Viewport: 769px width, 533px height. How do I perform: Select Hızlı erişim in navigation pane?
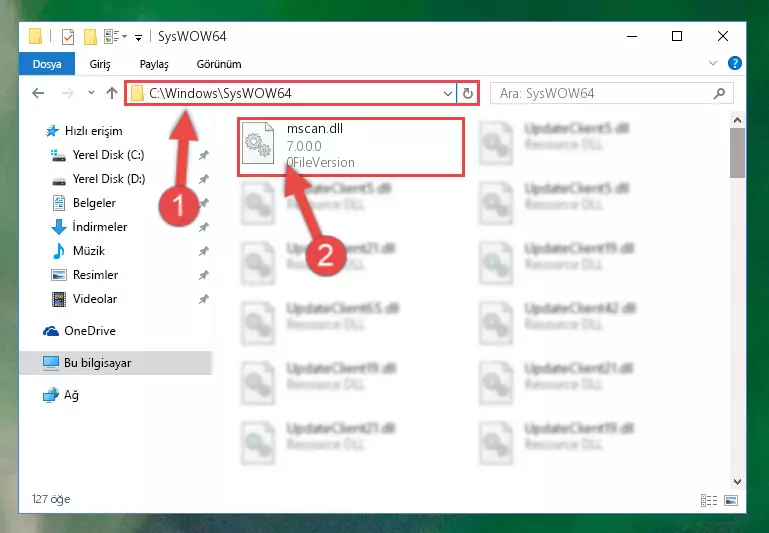(93, 131)
